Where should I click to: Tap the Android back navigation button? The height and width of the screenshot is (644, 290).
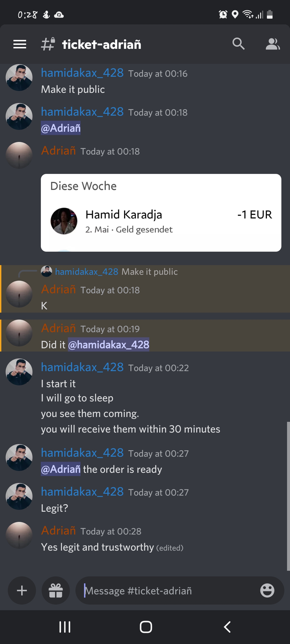[227, 627]
